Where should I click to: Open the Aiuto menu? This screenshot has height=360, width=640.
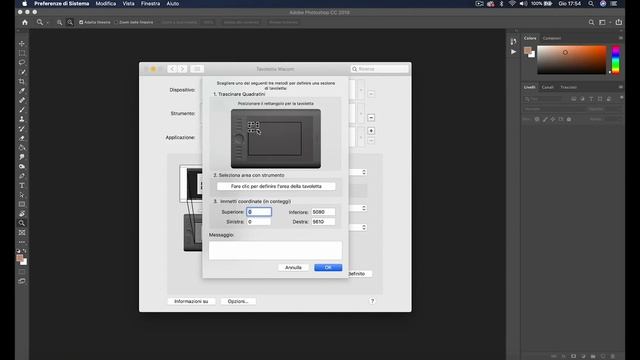[x=173, y=4]
